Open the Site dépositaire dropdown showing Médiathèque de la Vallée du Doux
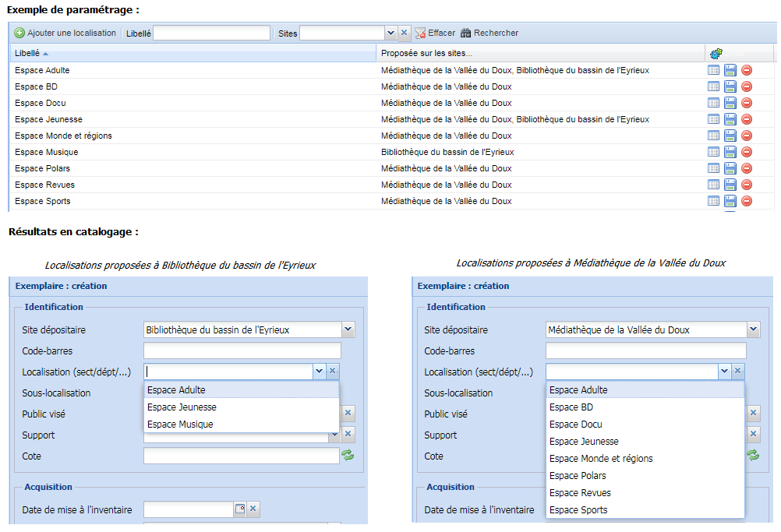This screenshot has width=781, height=532. pyautogui.click(x=751, y=329)
